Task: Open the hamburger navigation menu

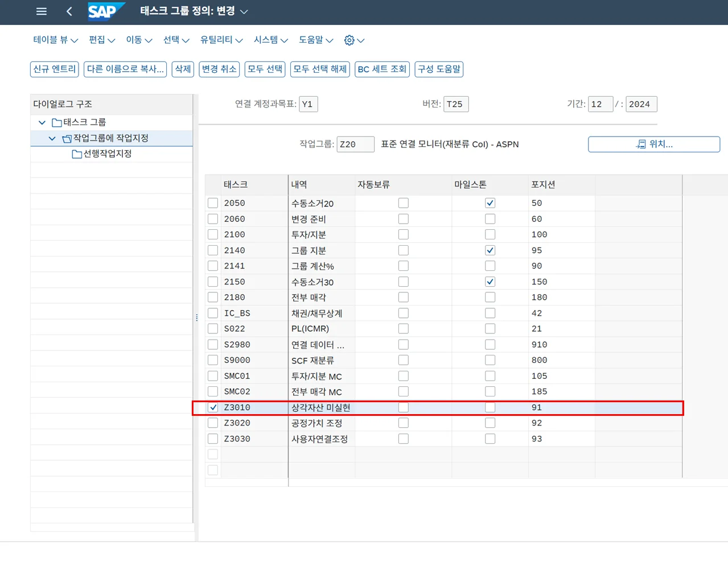Action: pos(42,11)
